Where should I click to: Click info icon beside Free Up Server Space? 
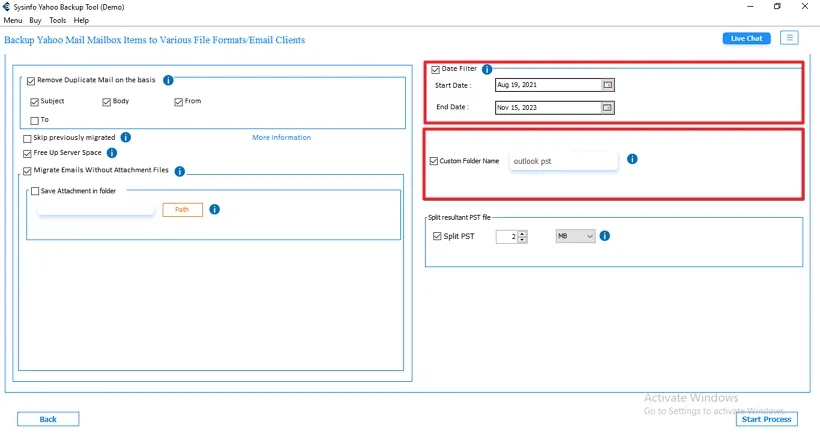point(112,153)
